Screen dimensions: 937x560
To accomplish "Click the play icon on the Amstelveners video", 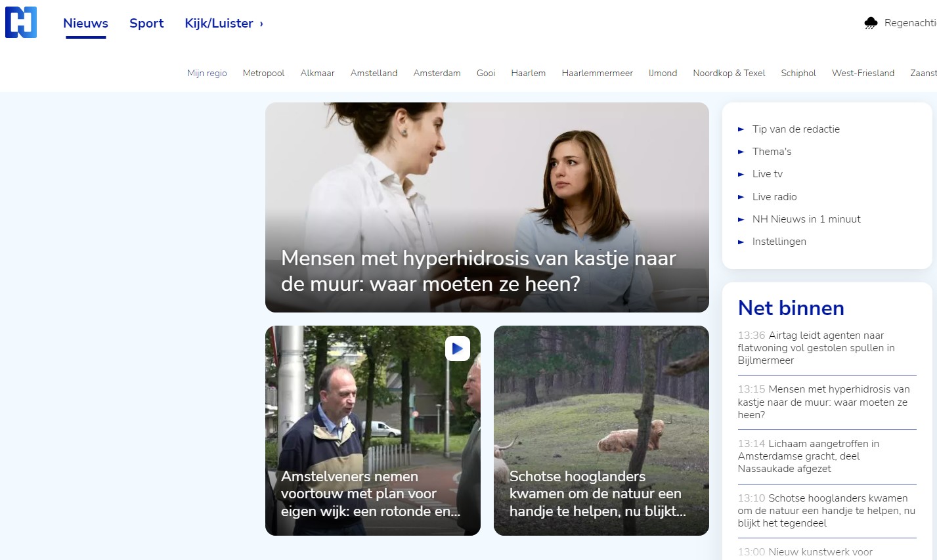I will [x=458, y=349].
